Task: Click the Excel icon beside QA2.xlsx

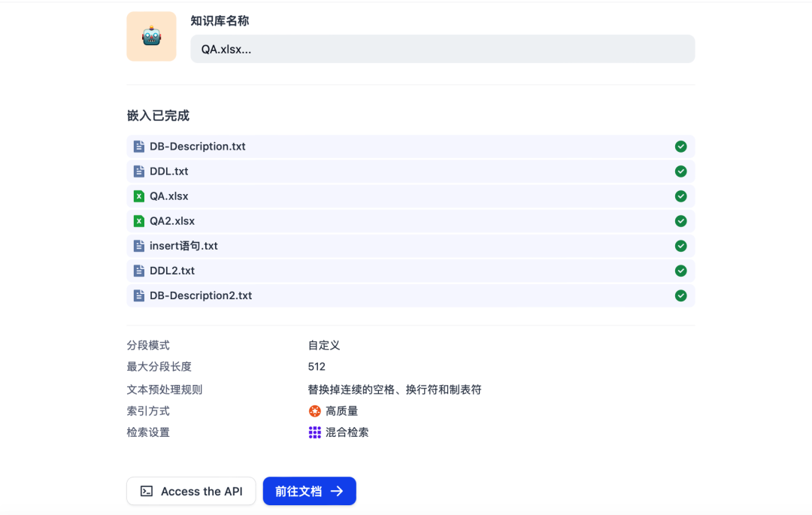Action: pos(139,220)
